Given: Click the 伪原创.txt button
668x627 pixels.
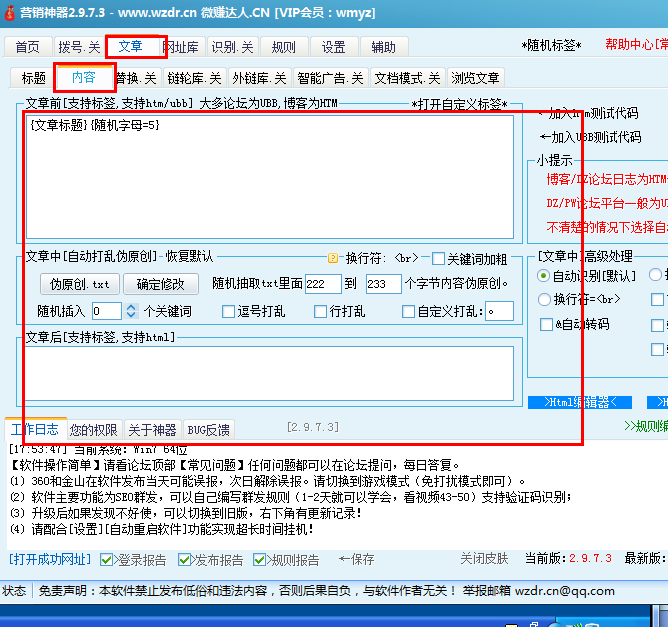Looking at the screenshot, I should (x=79, y=284).
